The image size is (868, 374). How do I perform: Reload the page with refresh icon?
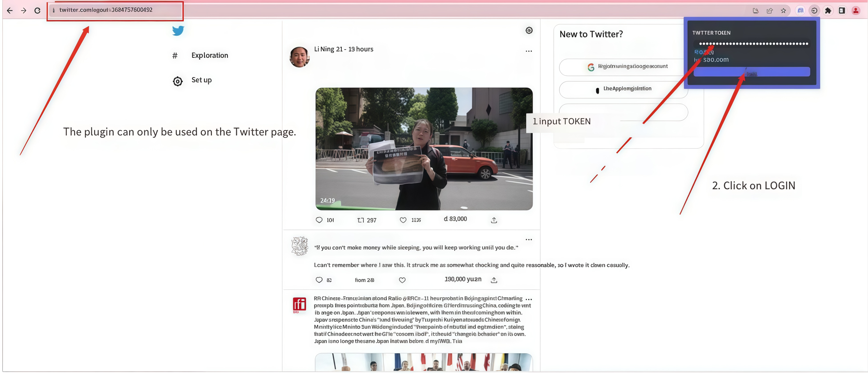click(x=37, y=11)
